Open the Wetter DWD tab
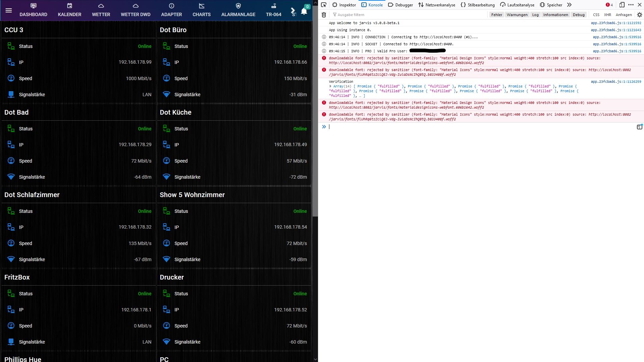This screenshot has width=644, height=362. tap(136, 10)
